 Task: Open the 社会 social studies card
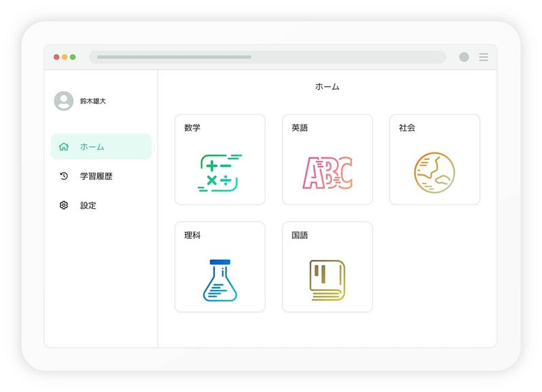[434, 160]
